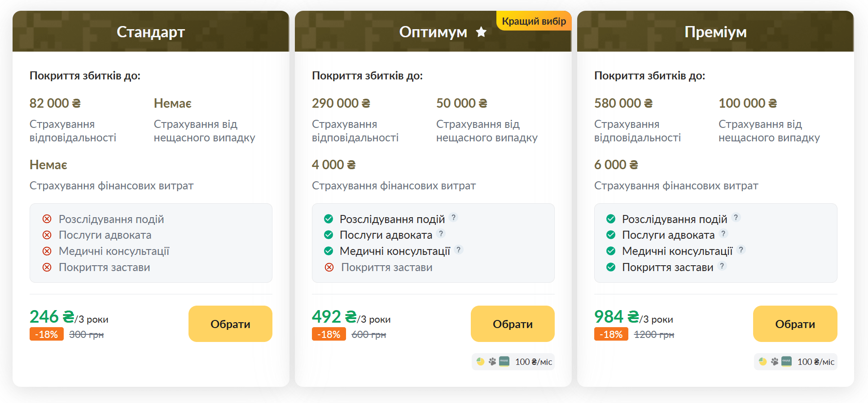Image resolution: width=868 pixels, height=403 pixels.
Task: Click the green check beside Розслідування подій in Преміум
Action: click(611, 219)
